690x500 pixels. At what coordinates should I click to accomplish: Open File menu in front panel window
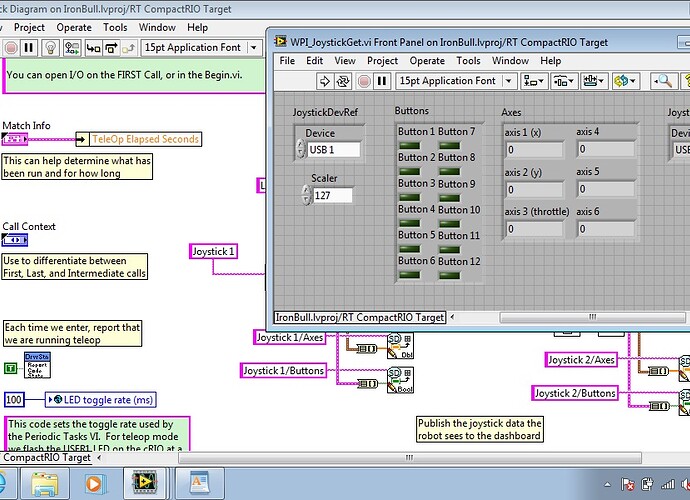287,61
